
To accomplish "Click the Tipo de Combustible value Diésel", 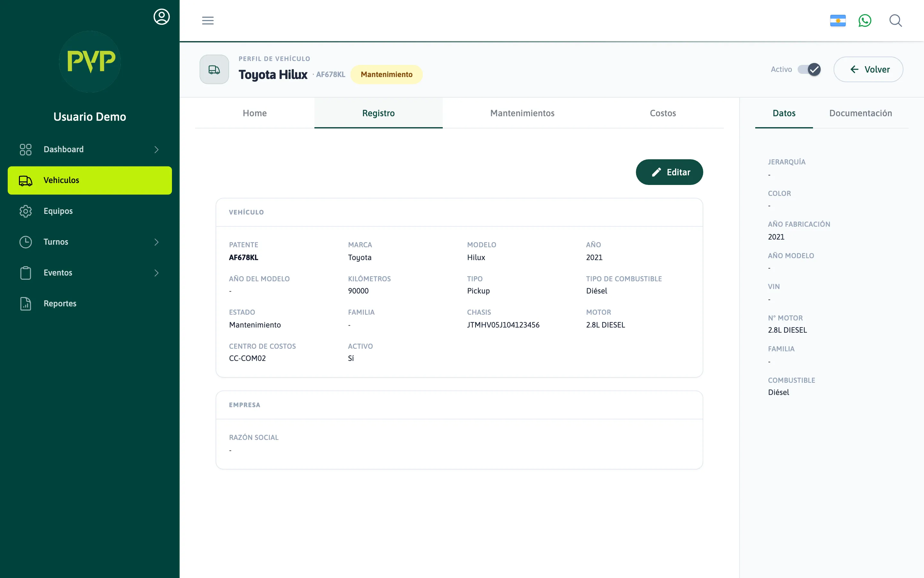I will click(x=596, y=291).
